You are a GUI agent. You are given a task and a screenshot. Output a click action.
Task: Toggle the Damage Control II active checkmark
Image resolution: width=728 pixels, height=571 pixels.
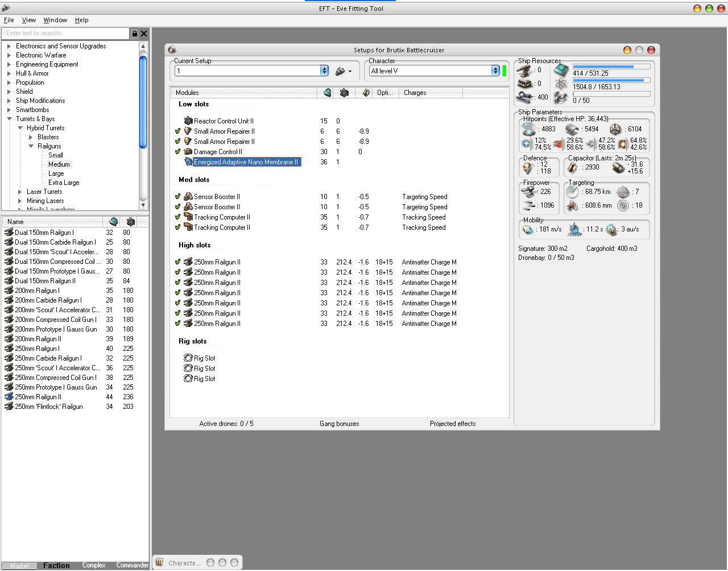click(x=178, y=152)
